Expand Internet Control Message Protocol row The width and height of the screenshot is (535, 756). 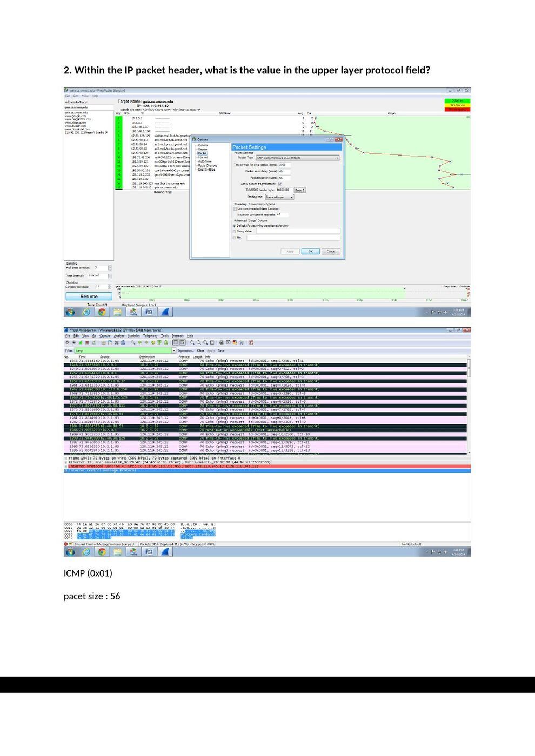pyautogui.click(x=66, y=470)
